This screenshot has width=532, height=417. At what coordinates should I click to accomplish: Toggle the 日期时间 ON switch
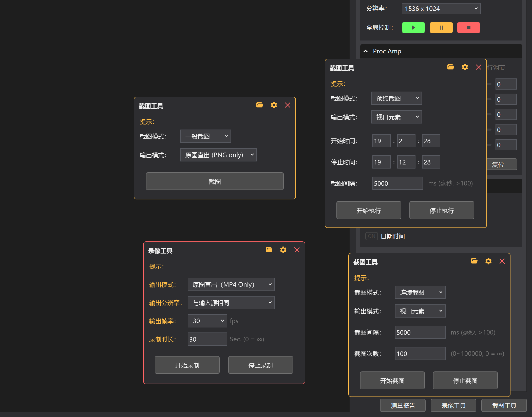(x=371, y=236)
